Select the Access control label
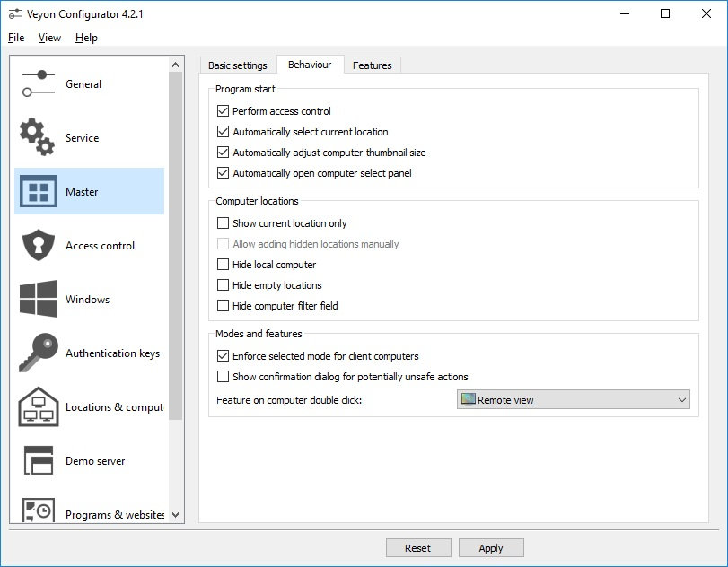The width and height of the screenshot is (728, 567). coord(101,246)
